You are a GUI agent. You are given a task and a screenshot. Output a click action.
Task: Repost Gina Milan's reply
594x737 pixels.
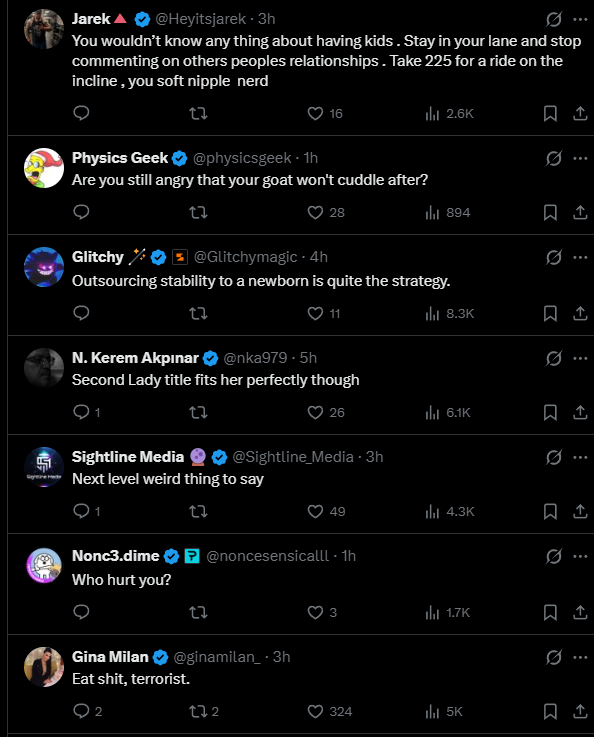[x=204, y=711]
